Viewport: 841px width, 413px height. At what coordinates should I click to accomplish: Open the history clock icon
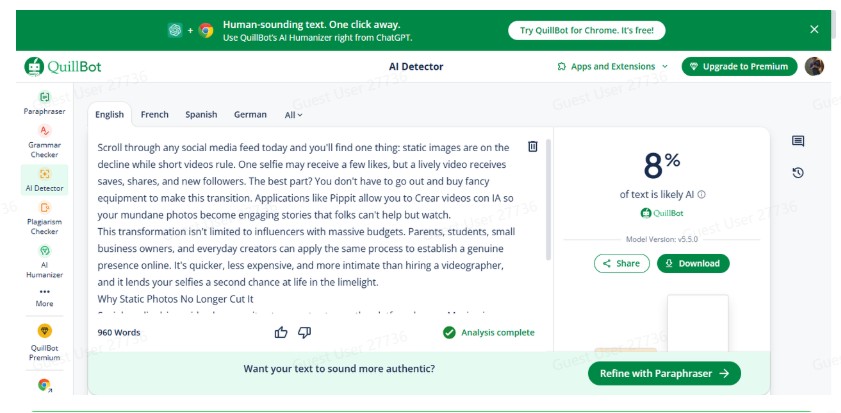click(x=798, y=173)
